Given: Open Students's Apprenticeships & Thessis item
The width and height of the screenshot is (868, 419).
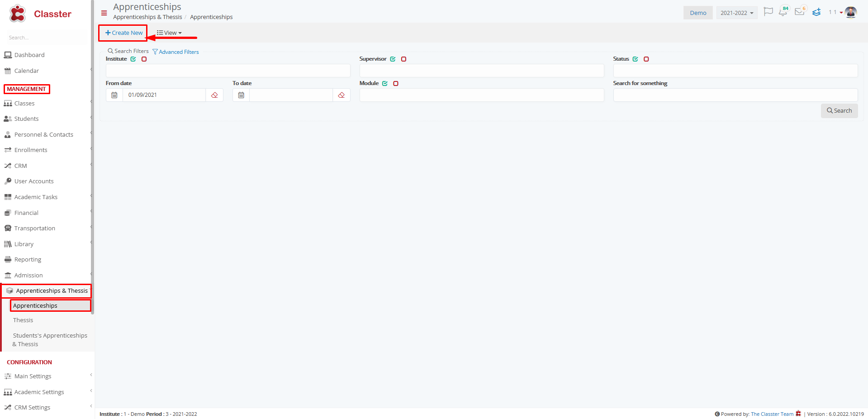Looking at the screenshot, I should point(50,339).
